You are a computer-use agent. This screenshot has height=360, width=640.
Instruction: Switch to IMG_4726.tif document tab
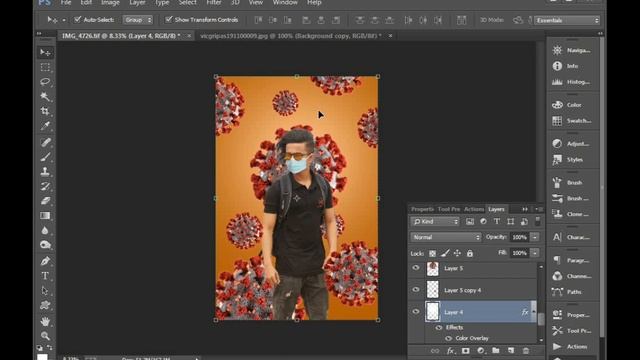click(121, 36)
